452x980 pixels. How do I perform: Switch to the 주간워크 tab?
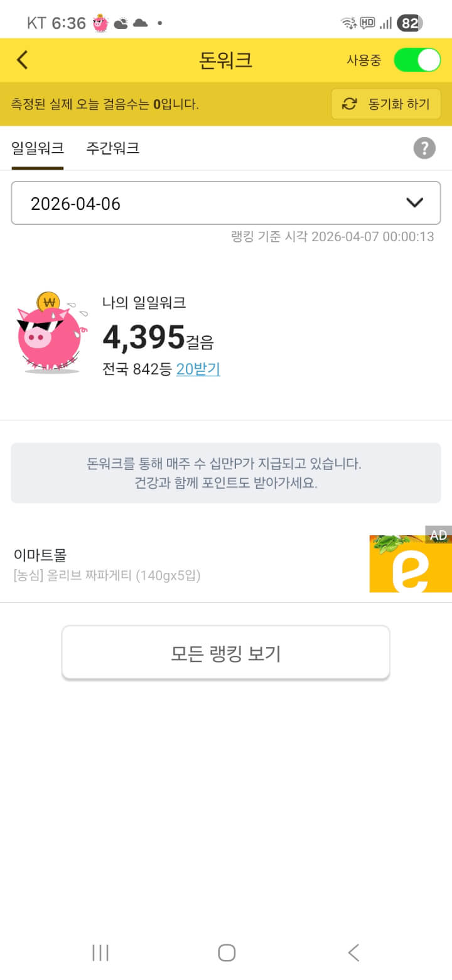pyautogui.click(x=112, y=148)
